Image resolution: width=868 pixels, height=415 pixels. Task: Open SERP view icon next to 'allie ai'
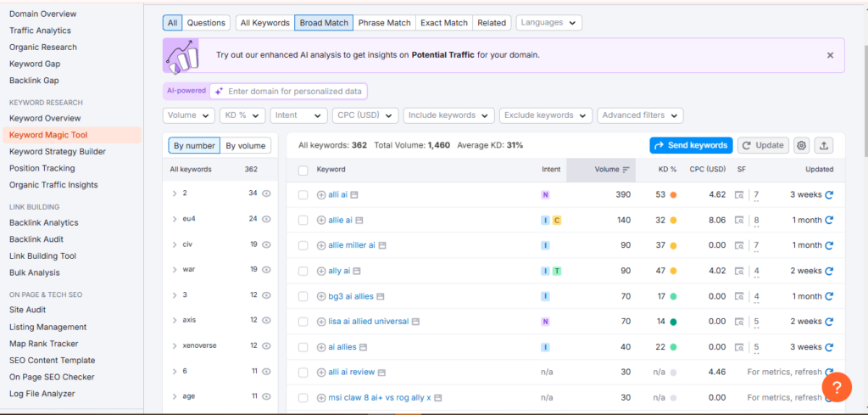click(359, 221)
